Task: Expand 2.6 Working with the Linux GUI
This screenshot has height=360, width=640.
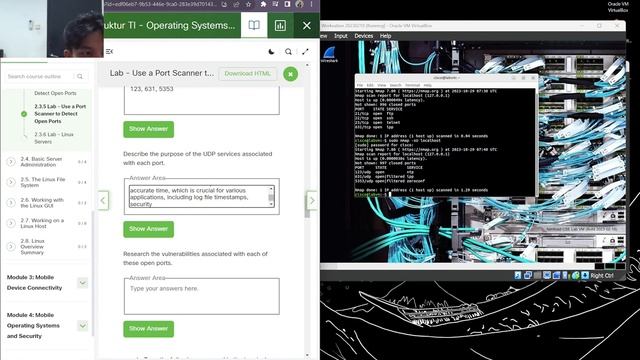Action: pos(11,202)
